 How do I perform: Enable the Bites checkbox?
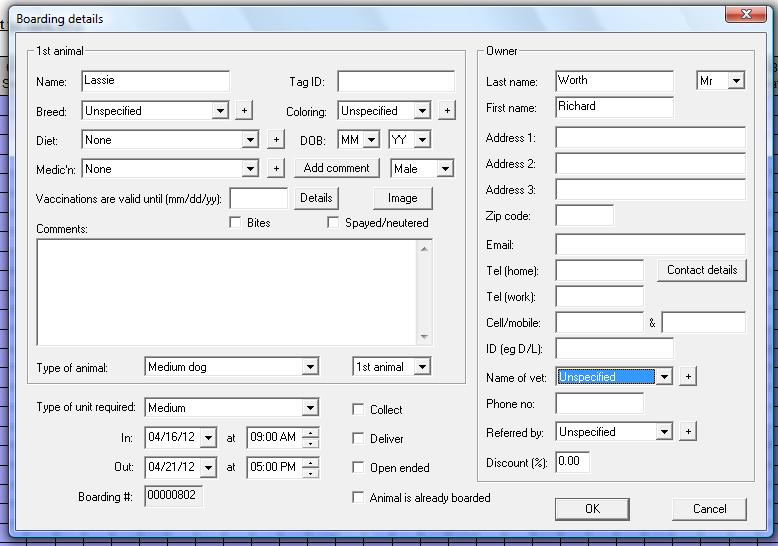[x=235, y=222]
